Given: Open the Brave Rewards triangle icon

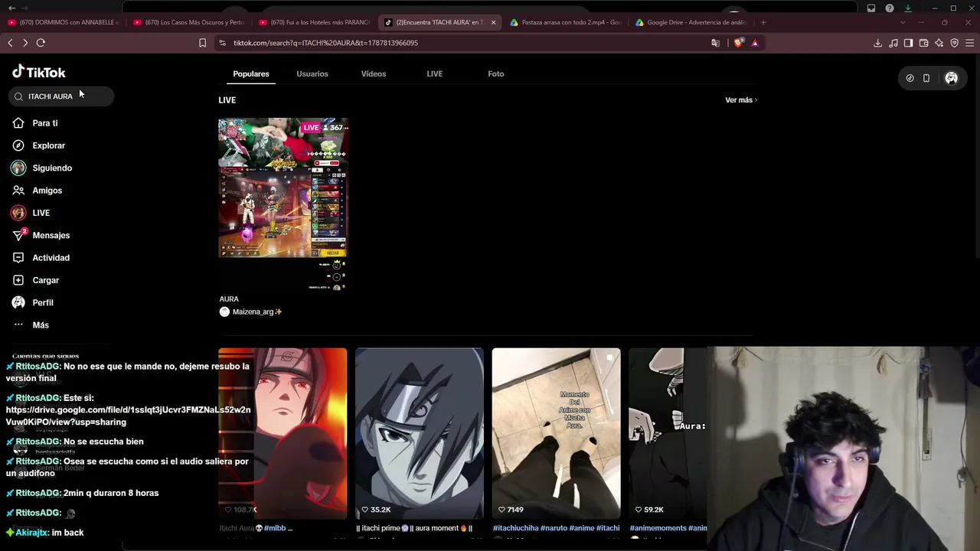Looking at the screenshot, I should pyautogui.click(x=755, y=43).
